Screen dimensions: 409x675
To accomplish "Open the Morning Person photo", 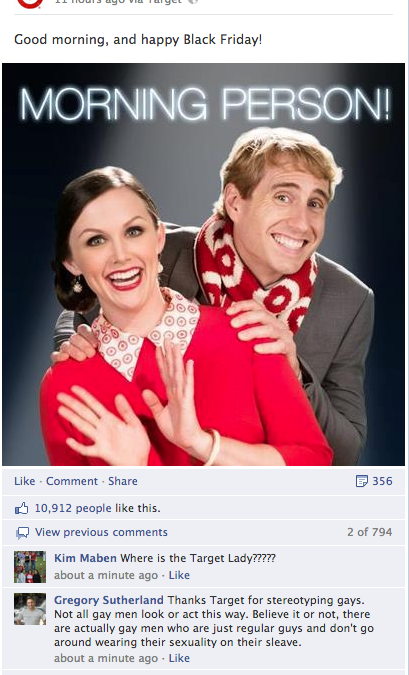I will click(x=203, y=264).
